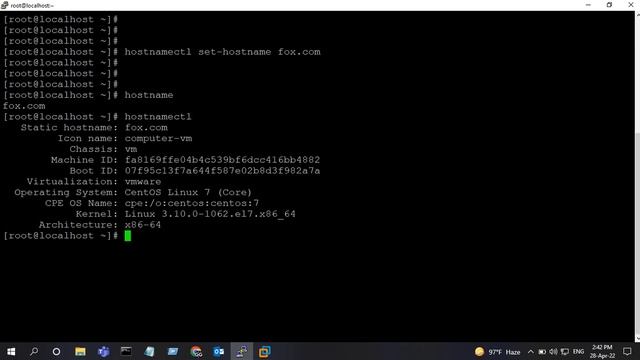Click the 'hostnamectl set-hostname fox.com' command text
Screen dimensions: 640x360
click(222, 52)
